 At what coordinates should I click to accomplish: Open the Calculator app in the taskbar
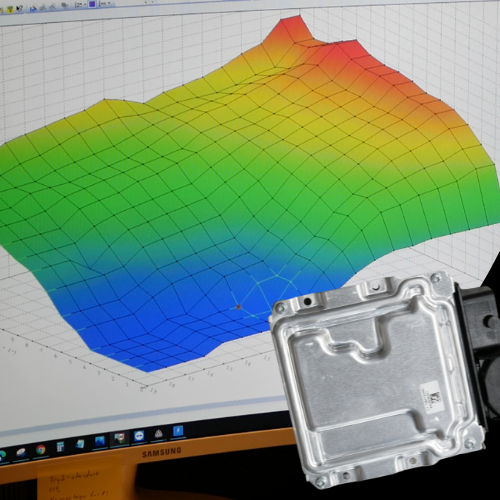(x=60, y=447)
